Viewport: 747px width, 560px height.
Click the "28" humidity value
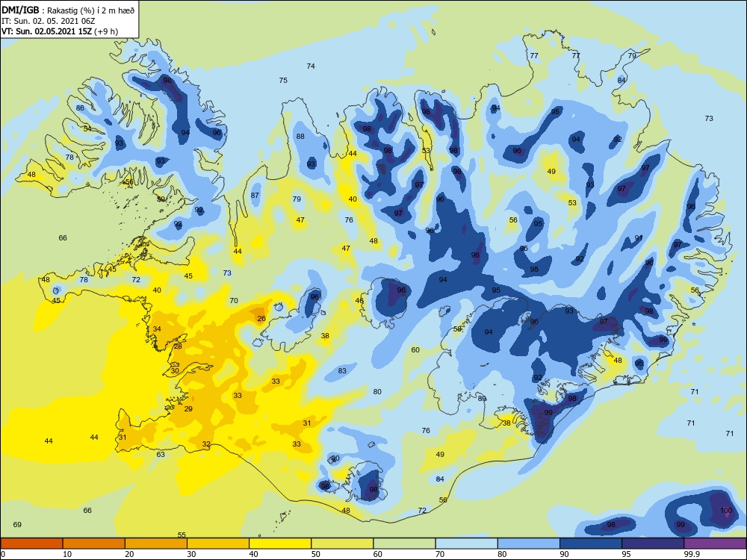pos(178,346)
